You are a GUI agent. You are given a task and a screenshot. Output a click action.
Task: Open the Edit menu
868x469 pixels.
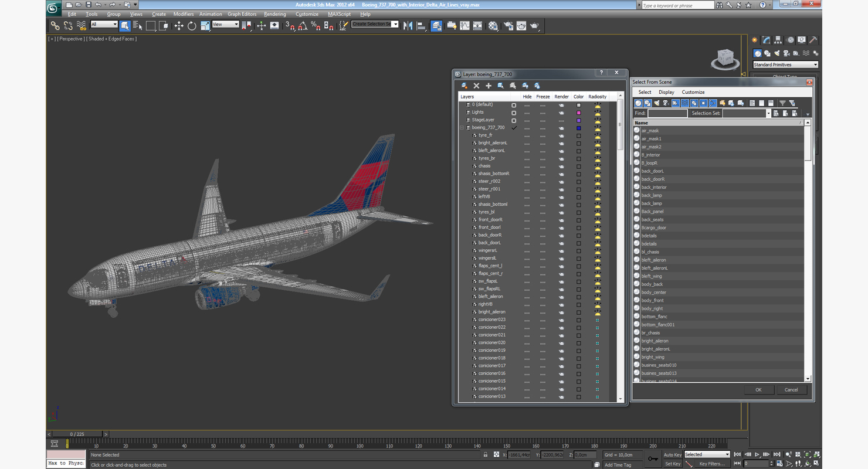pyautogui.click(x=72, y=14)
